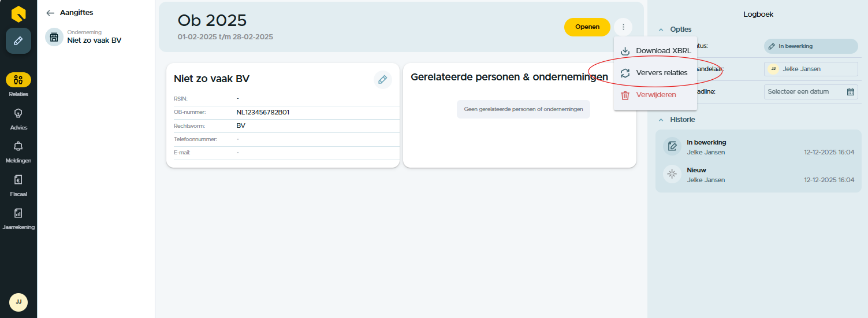868x318 pixels.
Task: Select the Jelke Jansen handler field
Action: coord(810,69)
